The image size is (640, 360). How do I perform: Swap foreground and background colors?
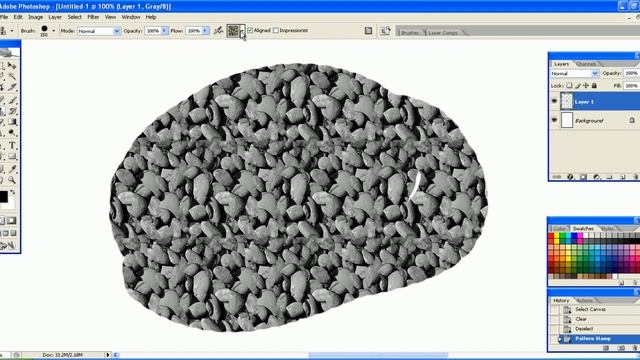point(13,192)
